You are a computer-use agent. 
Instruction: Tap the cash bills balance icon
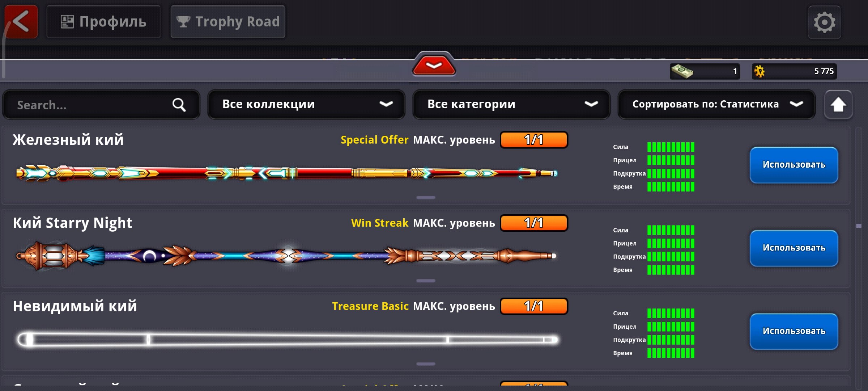pyautogui.click(x=682, y=71)
